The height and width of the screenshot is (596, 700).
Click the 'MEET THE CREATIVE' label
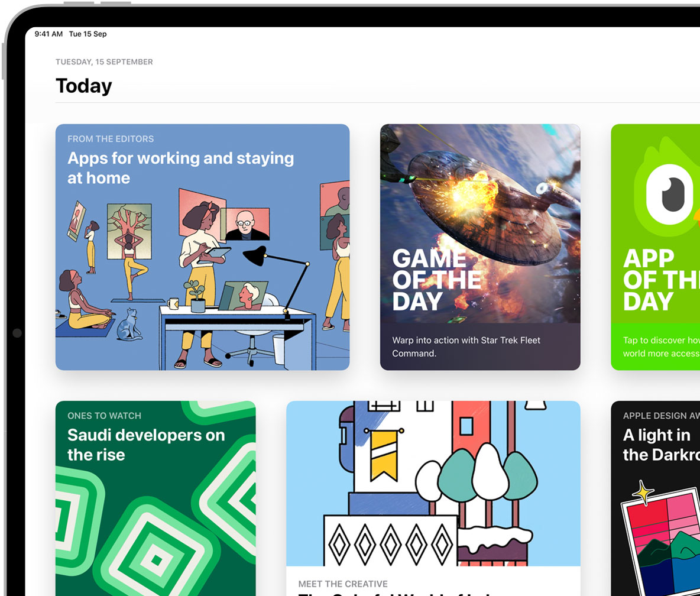click(x=343, y=584)
